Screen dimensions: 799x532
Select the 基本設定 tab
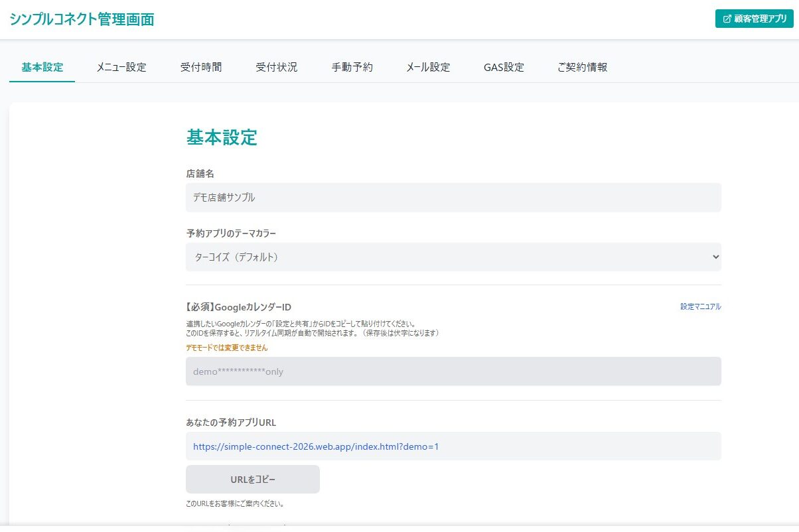coord(42,67)
